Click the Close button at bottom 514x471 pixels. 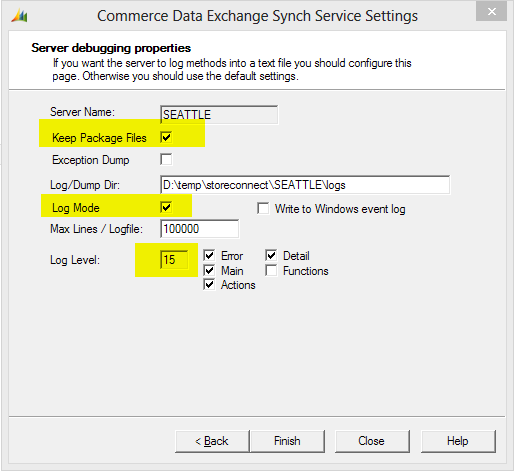click(x=372, y=441)
